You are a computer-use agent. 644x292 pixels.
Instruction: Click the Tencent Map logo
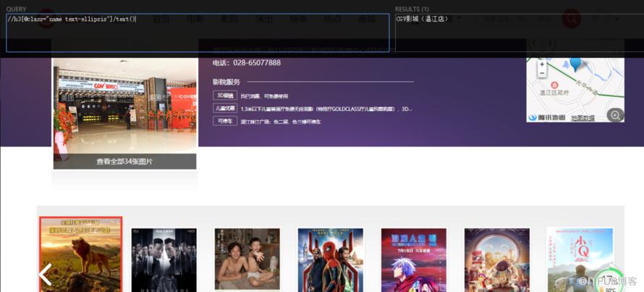click(546, 117)
